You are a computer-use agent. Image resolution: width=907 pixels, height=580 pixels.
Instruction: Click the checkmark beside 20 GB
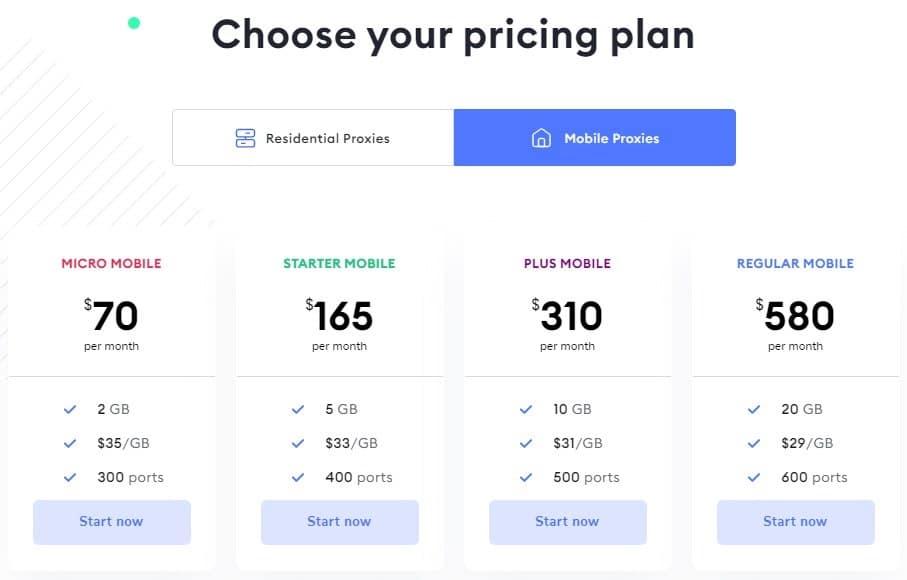[754, 409]
